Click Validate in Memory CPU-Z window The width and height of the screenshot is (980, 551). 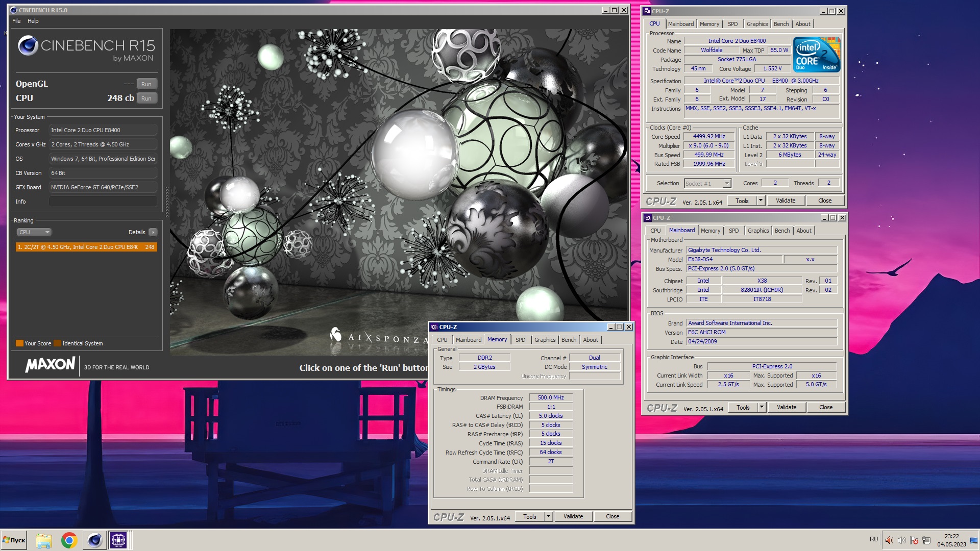click(x=573, y=516)
